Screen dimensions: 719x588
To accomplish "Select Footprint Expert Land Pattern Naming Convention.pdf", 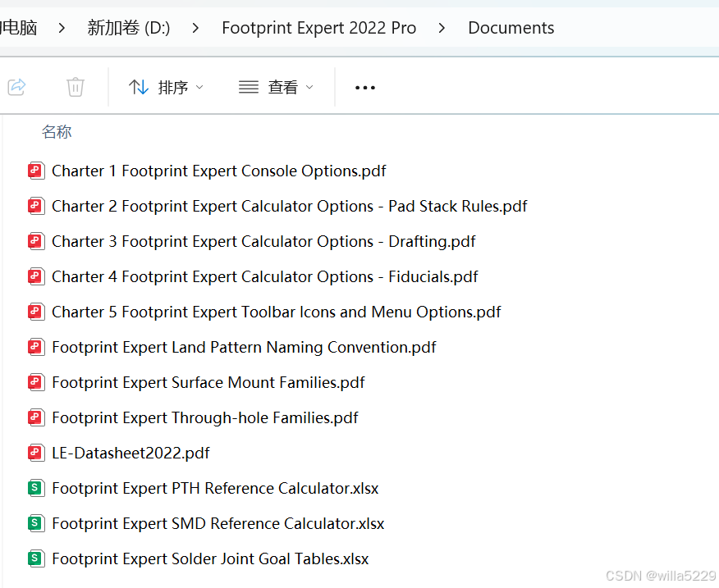I will click(244, 348).
